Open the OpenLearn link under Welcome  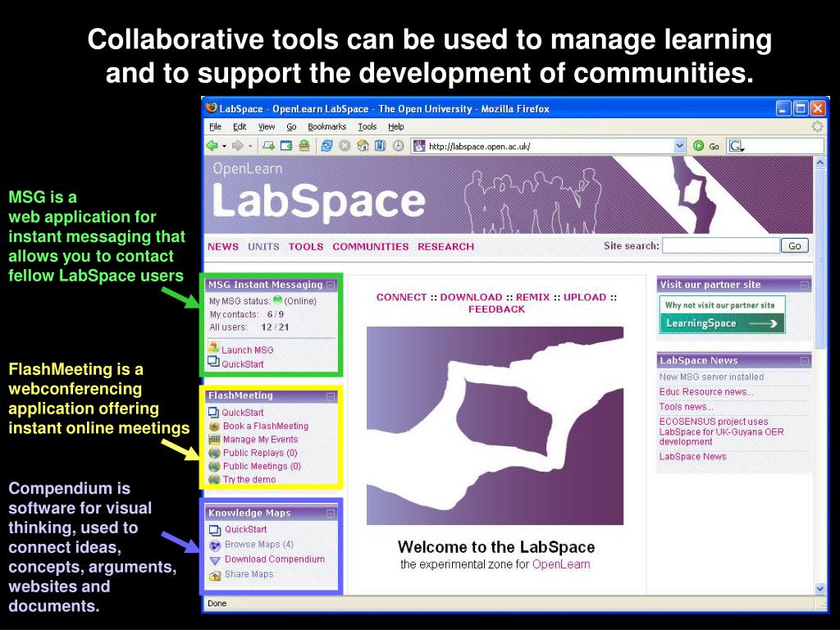561,564
